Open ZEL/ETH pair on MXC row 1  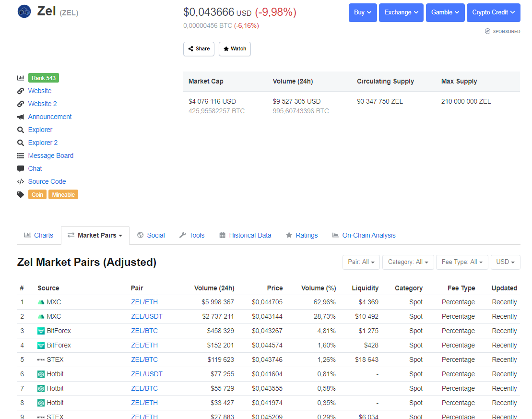[x=144, y=302]
